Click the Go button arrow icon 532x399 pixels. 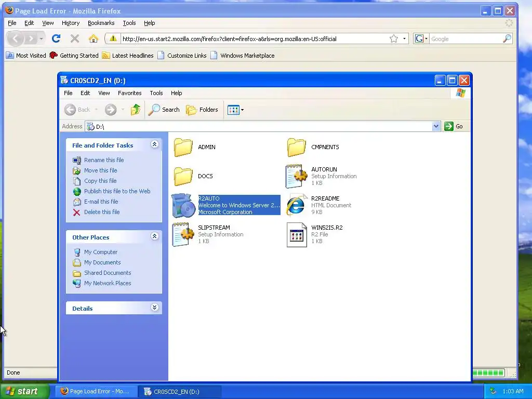tap(448, 126)
